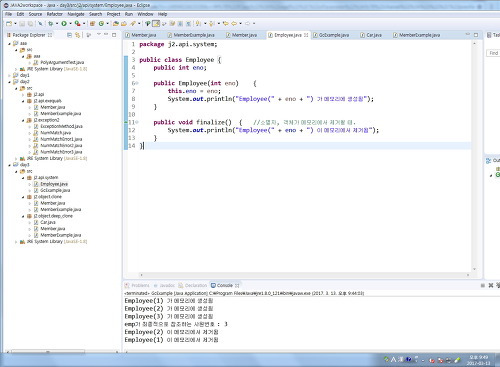
Task: Switch to the Javadoc tab
Action: click(x=164, y=286)
